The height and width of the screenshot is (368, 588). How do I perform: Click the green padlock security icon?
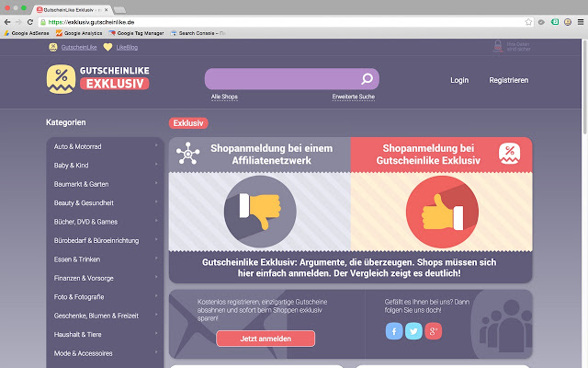(x=43, y=22)
